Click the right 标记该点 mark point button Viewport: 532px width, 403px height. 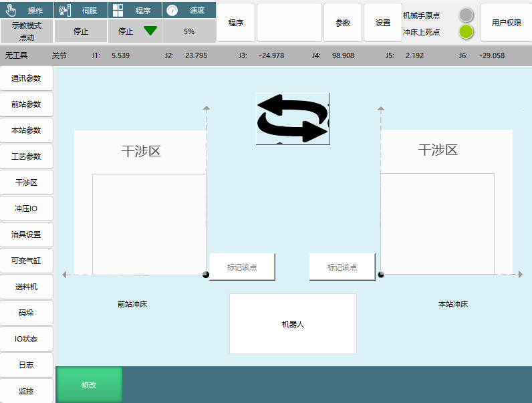342,267
